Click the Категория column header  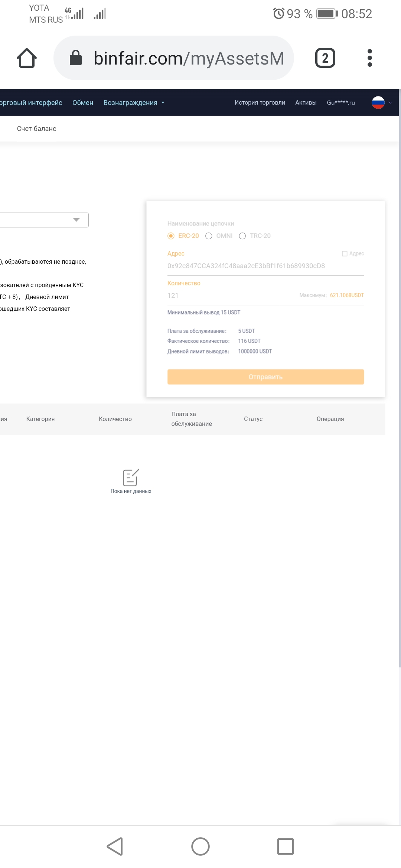40,419
